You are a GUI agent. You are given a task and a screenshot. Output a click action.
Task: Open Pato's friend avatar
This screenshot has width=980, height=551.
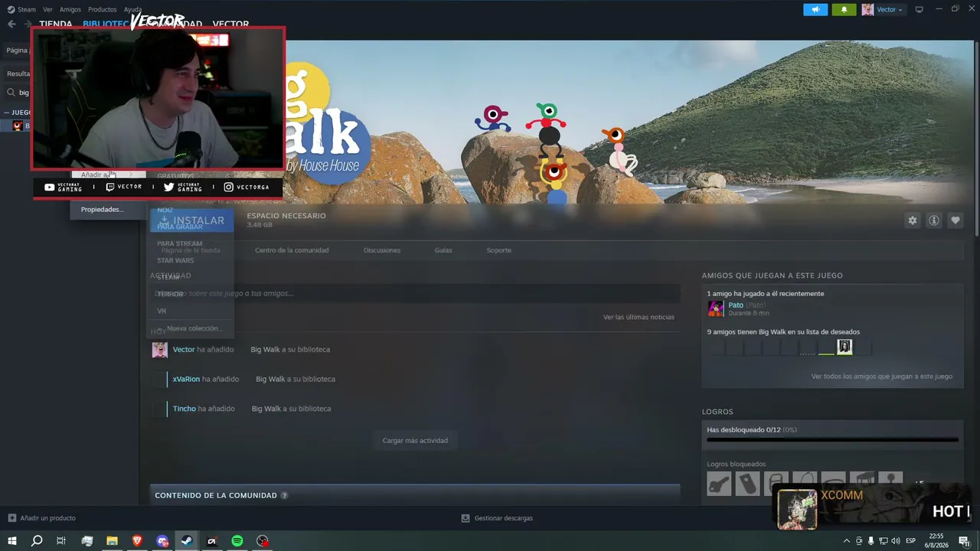click(x=716, y=308)
